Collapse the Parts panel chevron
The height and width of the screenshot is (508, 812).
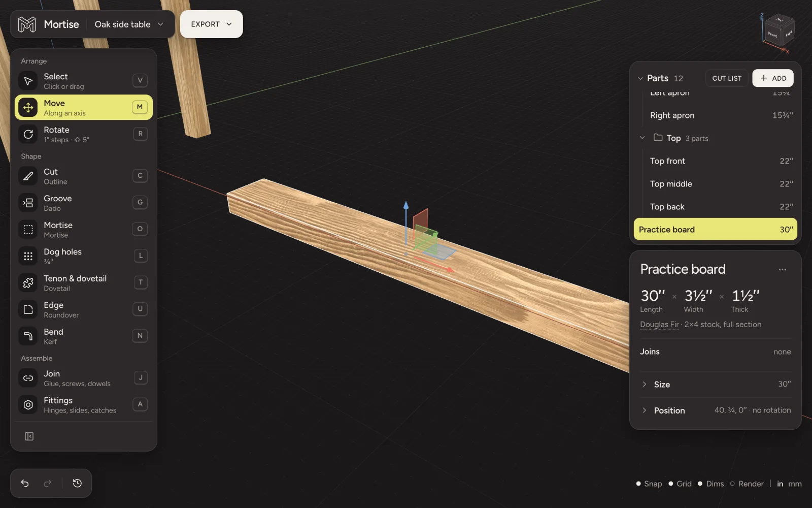640,78
